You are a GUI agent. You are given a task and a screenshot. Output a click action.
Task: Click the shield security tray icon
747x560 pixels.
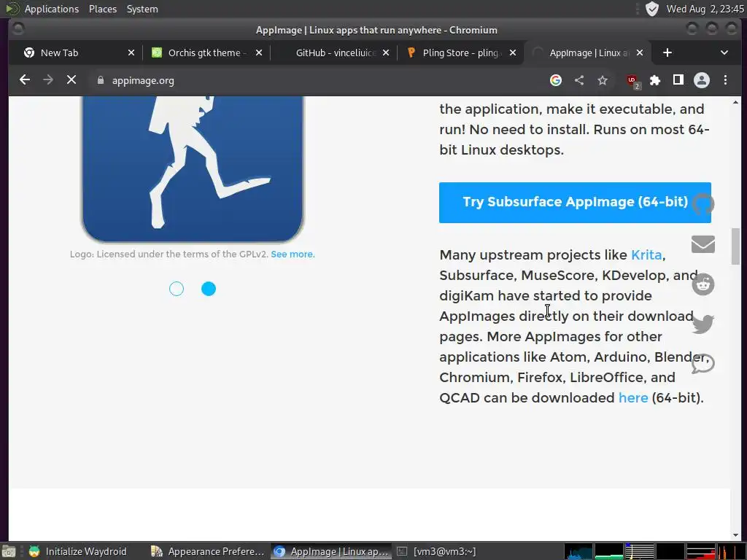[651, 9]
